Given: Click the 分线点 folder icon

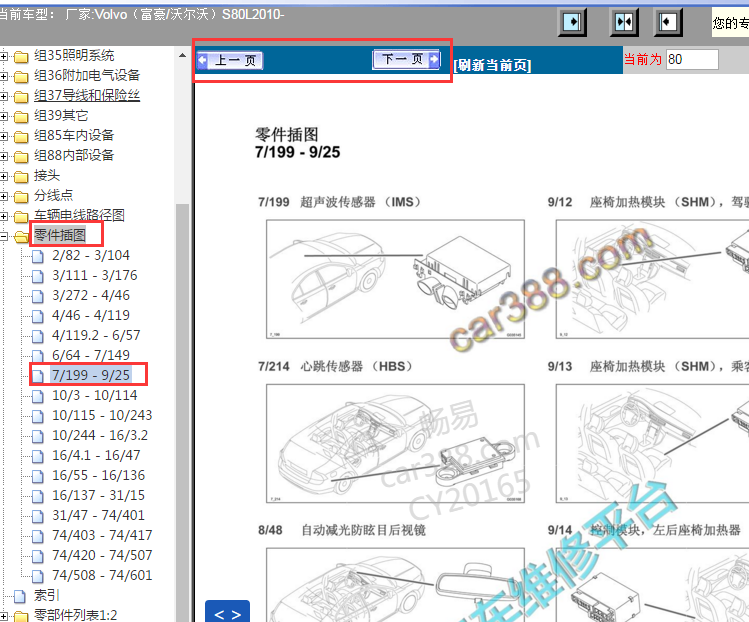Looking at the screenshot, I should click(21, 197).
